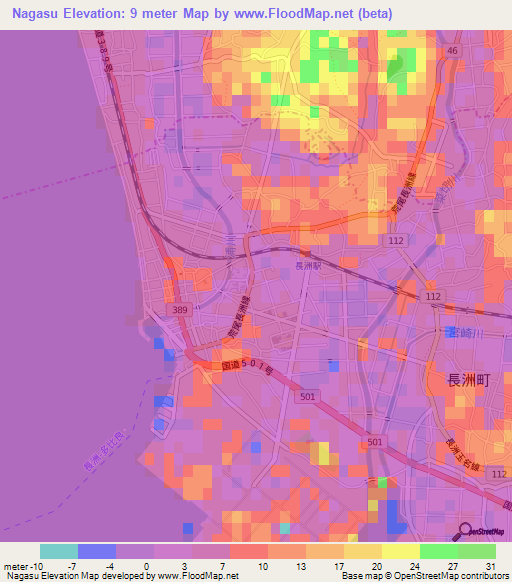512x582 pixels.
Task: Click the route 389 road shield
Action: tap(180, 310)
